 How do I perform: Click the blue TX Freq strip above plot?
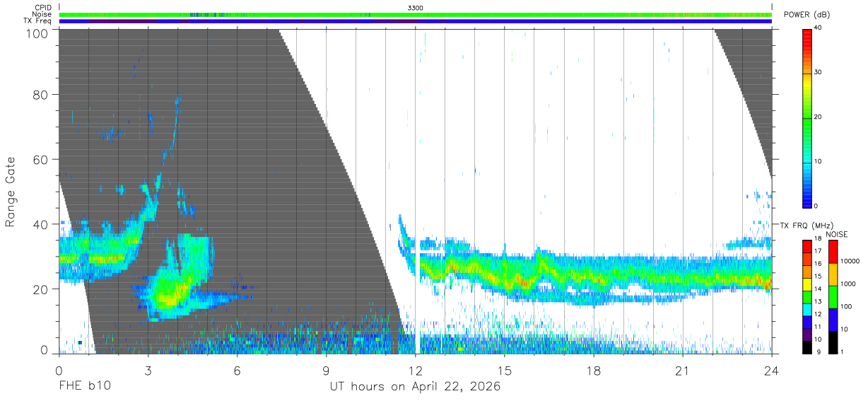pyautogui.click(x=415, y=21)
